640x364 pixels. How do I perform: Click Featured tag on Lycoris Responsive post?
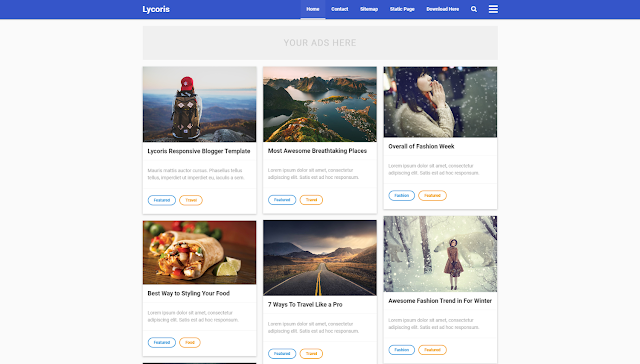162,200
